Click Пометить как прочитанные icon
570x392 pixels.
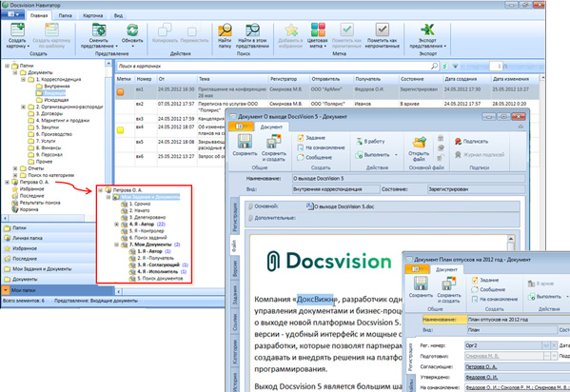pyautogui.click(x=346, y=29)
